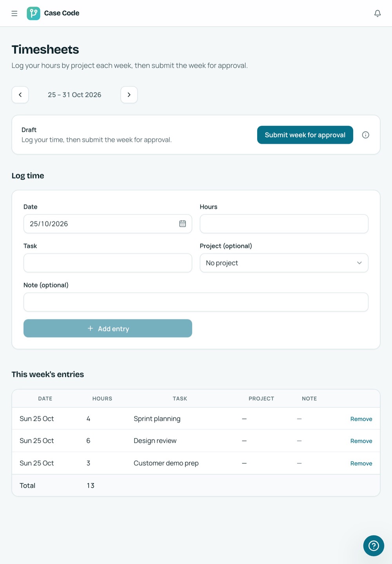Open the help question mark button
392x564 pixels.
point(374,546)
